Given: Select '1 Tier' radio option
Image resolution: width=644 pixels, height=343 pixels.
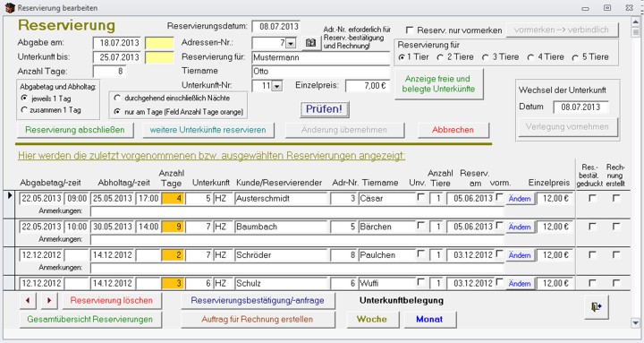Looking at the screenshot, I should pyautogui.click(x=402, y=57).
